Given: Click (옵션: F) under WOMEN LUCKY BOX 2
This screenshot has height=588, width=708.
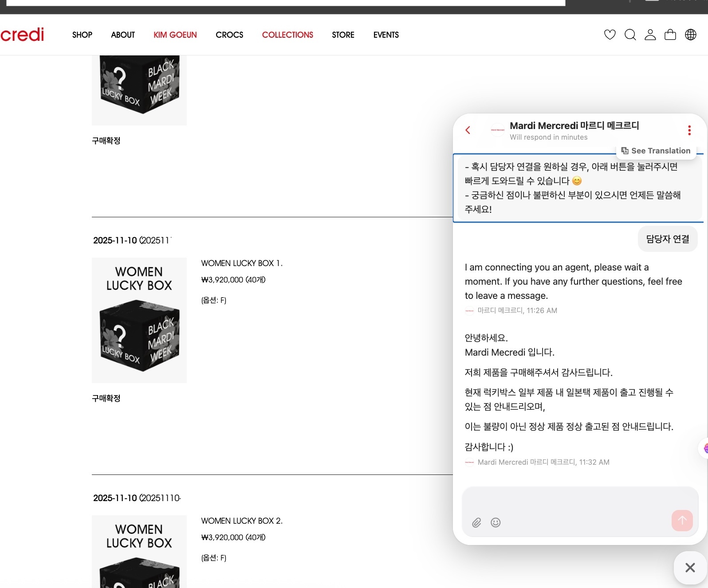Looking at the screenshot, I should [x=214, y=558].
